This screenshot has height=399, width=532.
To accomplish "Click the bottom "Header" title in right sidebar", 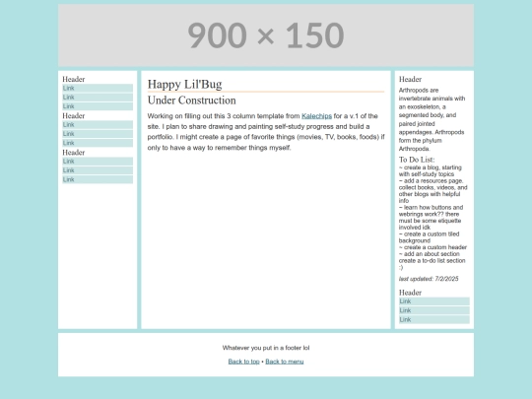I will (410, 293).
